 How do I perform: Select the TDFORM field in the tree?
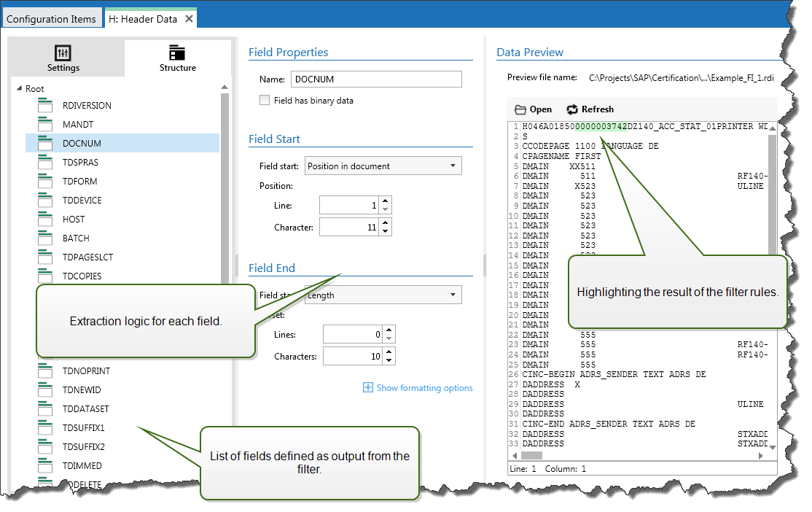(80, 182)
